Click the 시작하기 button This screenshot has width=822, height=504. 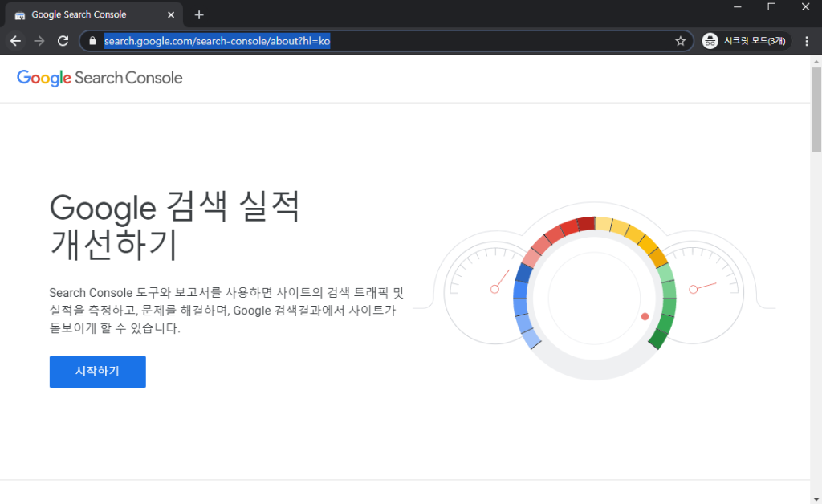coord(97,372)
